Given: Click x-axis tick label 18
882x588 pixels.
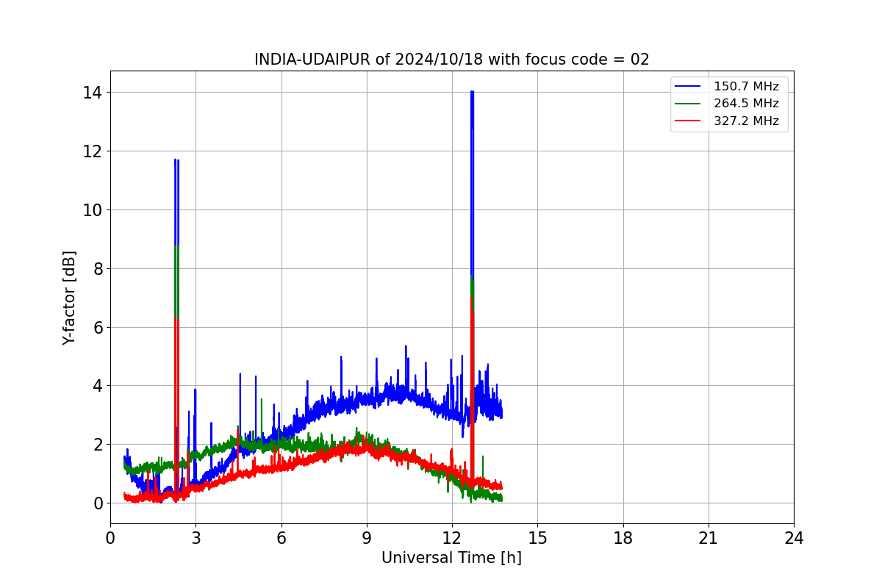Looking at the screenshot, I should click(x=623, y=538).
